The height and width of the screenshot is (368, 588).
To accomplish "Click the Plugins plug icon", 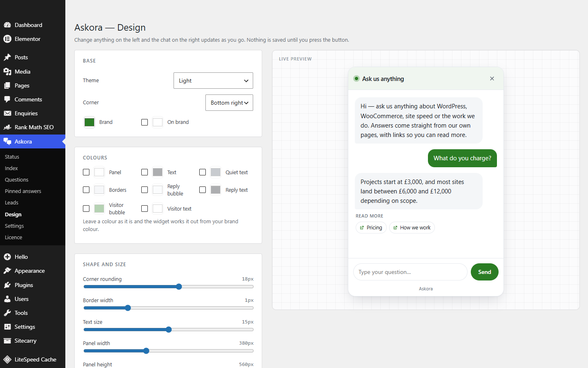I will pos(7,285).
